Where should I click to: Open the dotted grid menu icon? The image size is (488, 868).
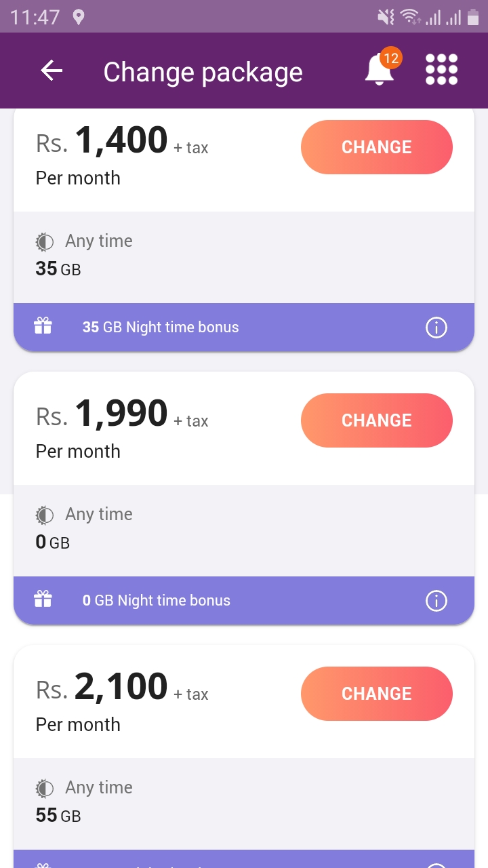click(441, 70)
